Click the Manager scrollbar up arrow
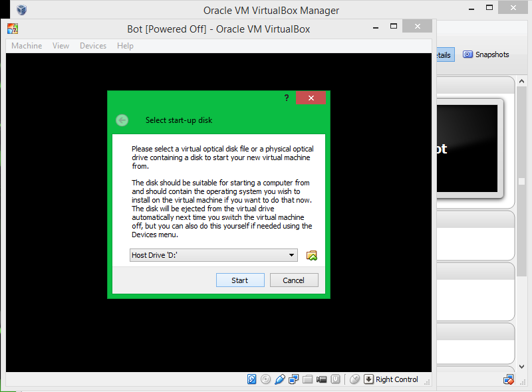Image resolution: width=532 pixels, height=392 pixels. [522, 81]
